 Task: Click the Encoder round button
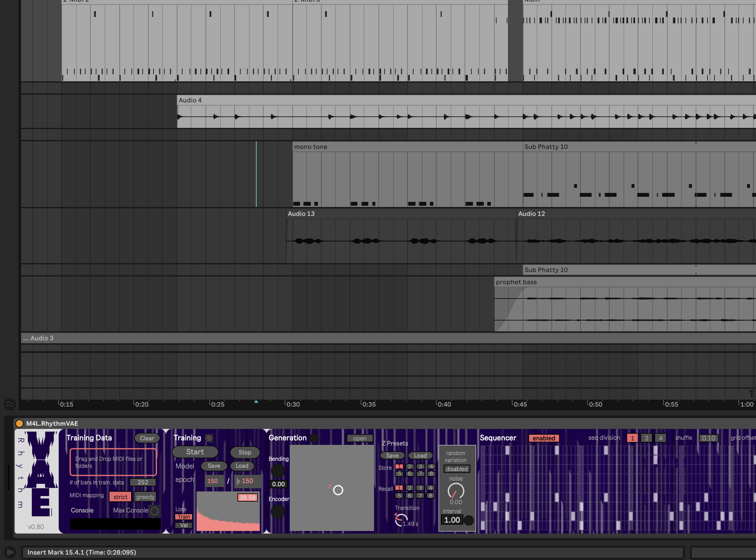click(x=278, y=511)
